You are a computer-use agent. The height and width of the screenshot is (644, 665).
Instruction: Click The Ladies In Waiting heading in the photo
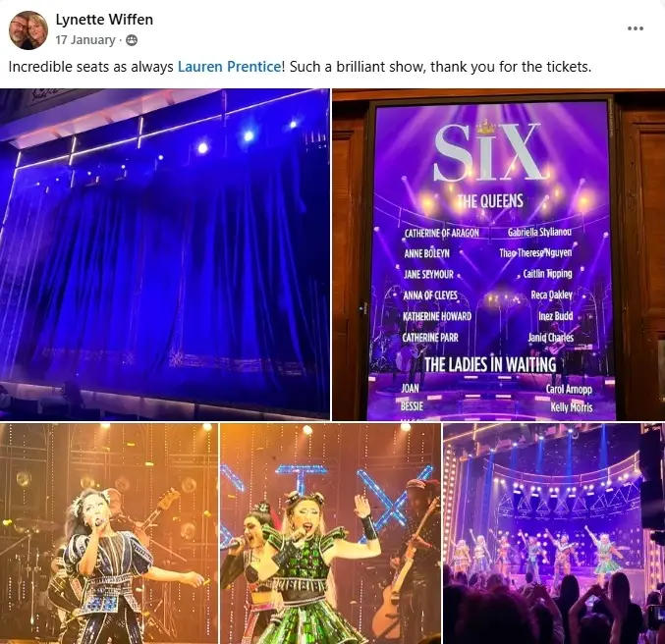[x=490, y=364]
